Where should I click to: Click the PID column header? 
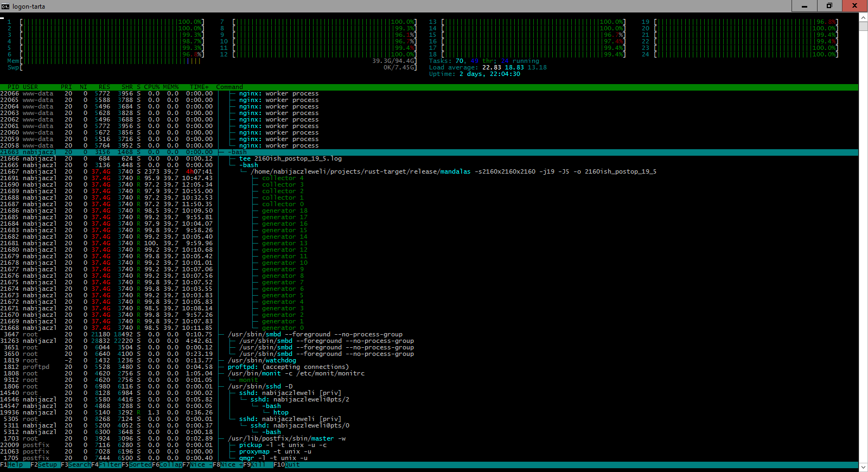point(13,87)
